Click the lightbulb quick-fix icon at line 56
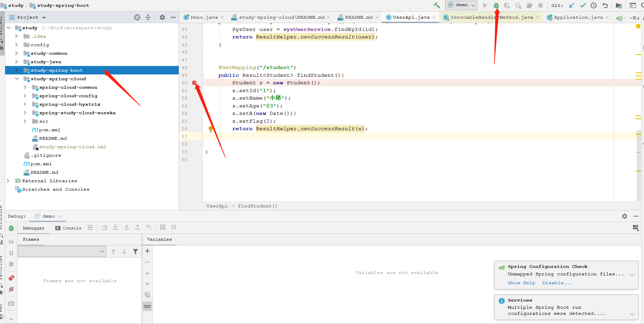The image size is (644, 324). [x=211, y=129]
